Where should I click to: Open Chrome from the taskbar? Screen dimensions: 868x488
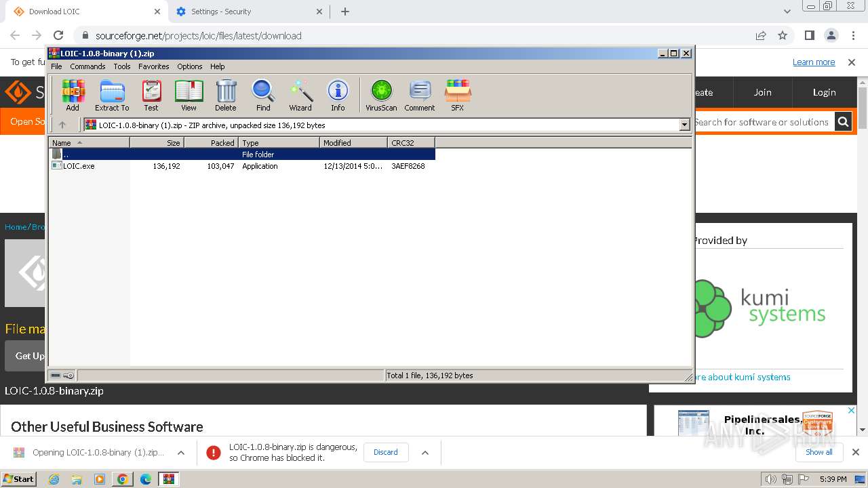[123, 479]
